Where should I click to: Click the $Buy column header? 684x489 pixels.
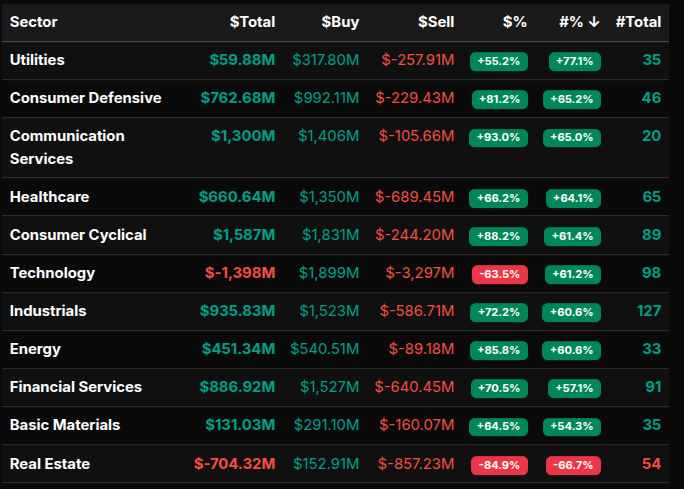click(x=340, y=22)
